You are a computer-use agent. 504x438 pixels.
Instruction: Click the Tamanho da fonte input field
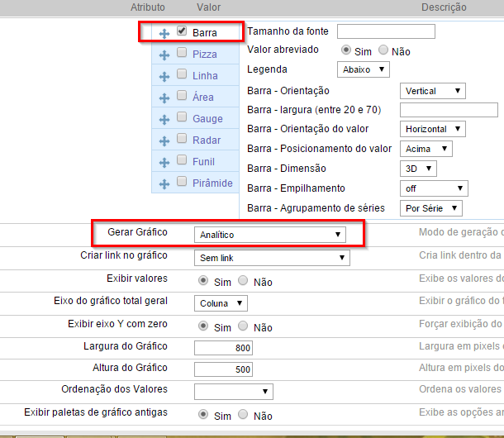[x=386, y=31]
